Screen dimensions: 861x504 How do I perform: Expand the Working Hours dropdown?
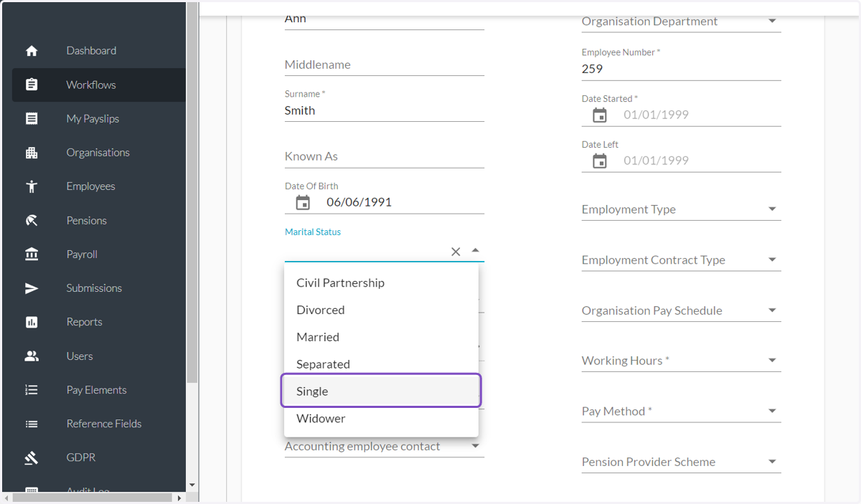point(772,361)
